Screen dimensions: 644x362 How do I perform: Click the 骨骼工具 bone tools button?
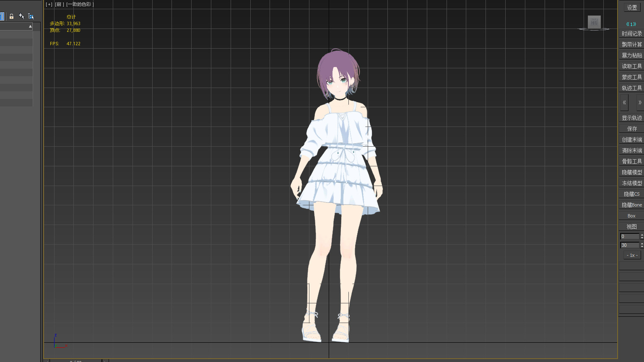tap(631, 161)
